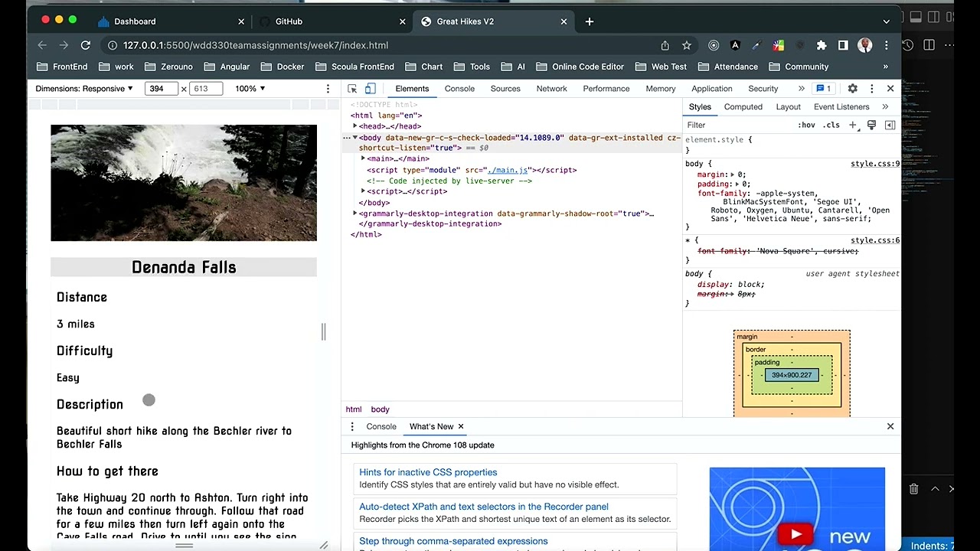Image resolution: width=980 pixels, height=551 pixels.
Task: Select html in the breadcrumb bar
Action: pos(354,409)
